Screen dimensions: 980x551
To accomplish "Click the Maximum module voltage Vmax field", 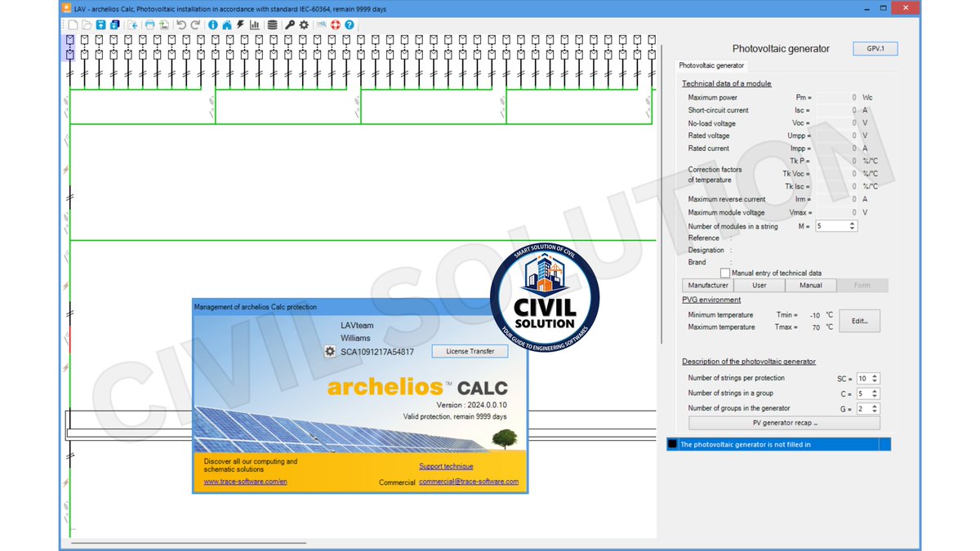I will (x=837, y=212).
